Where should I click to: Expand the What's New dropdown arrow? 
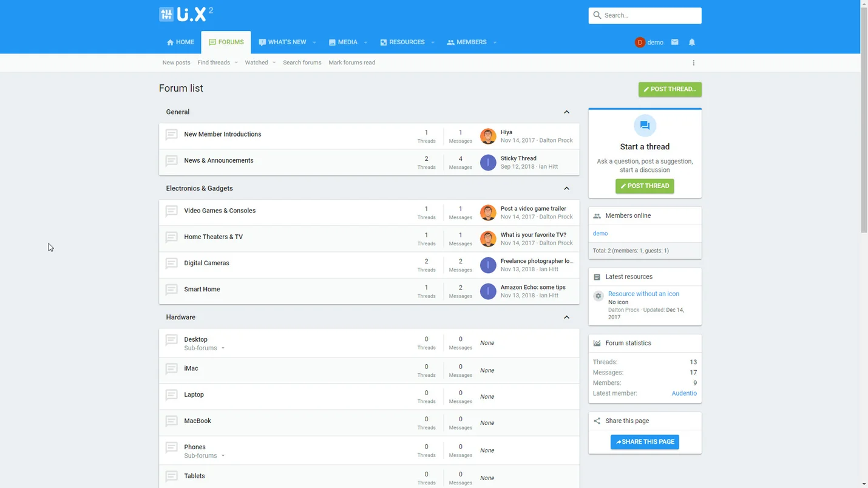[x=314, y=42]
